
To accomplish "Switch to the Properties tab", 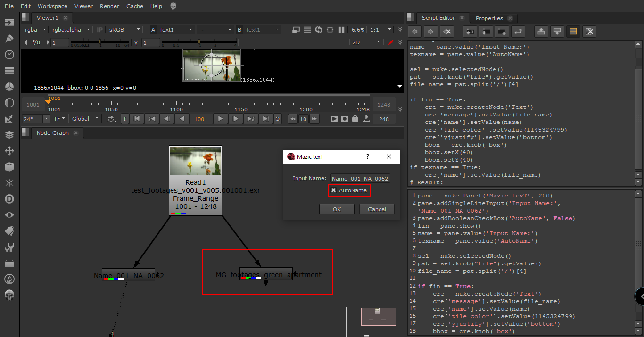I will (489, 18).
